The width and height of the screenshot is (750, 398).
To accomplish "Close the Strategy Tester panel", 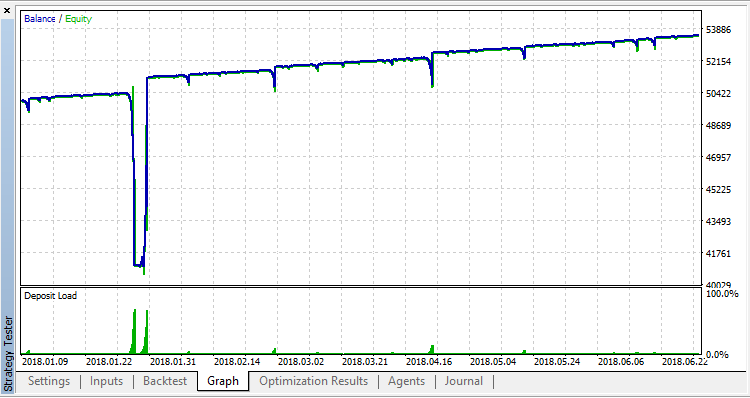I will point(7,10).
